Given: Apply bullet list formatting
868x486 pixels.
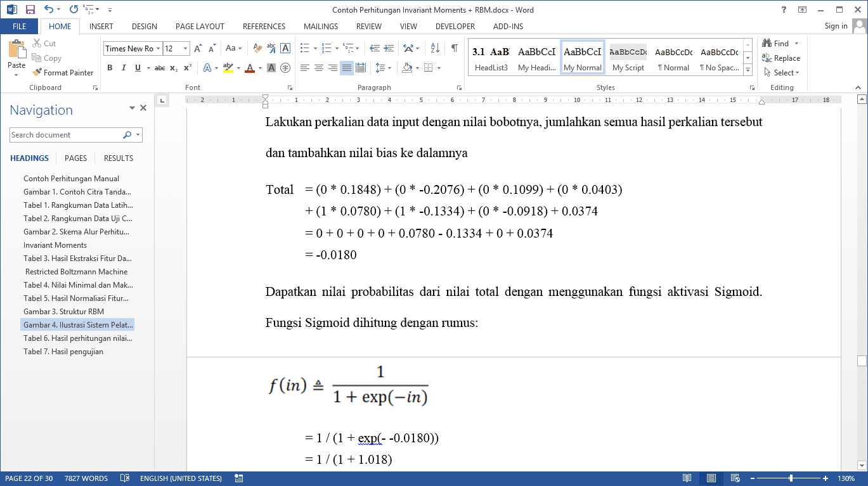Looking at the screenshot, I should coord(304,48).
